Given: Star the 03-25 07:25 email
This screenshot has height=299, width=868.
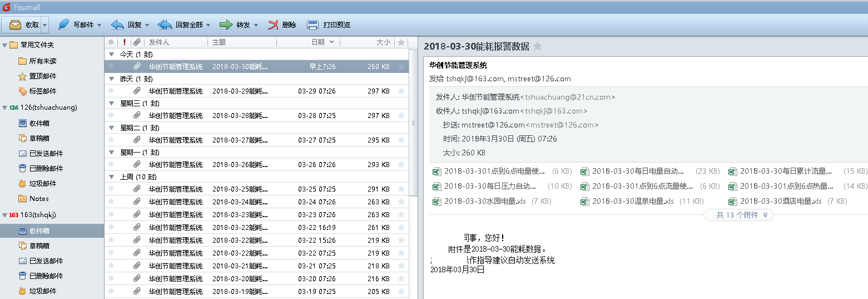Looking at the screenshot, I should [x=401, y=189].
